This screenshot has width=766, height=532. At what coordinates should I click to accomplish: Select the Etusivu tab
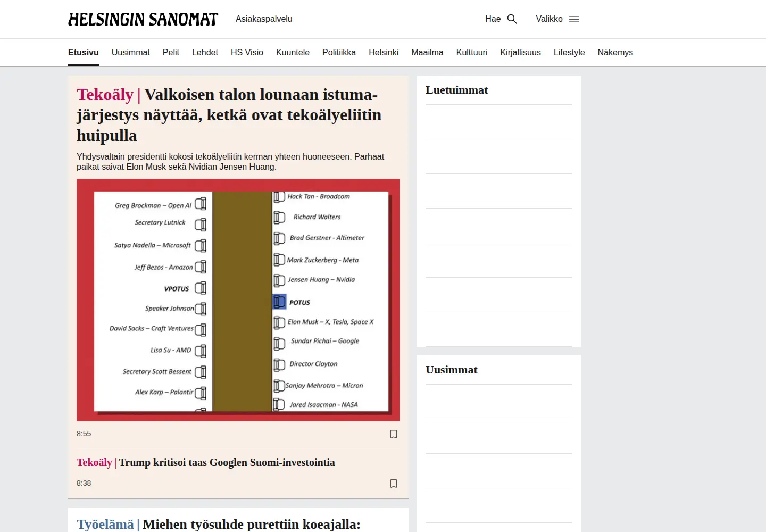pyautogui.click(x=84, y=52)
